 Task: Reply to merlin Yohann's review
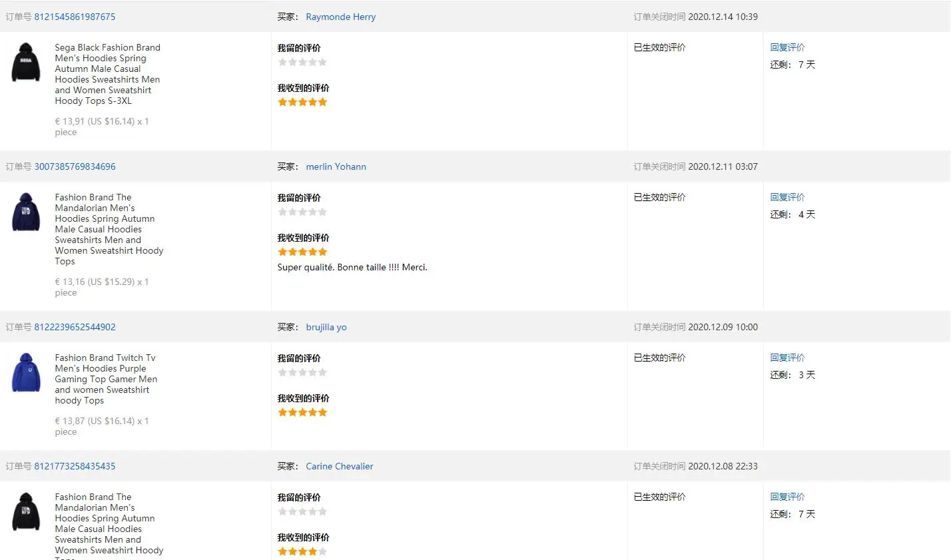tap(787, 197)
